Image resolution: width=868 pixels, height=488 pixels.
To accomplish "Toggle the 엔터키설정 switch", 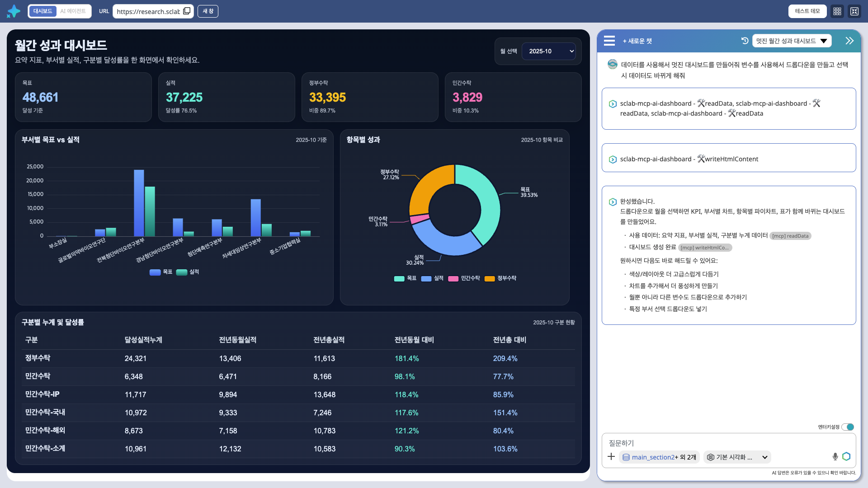I will 848,427.
